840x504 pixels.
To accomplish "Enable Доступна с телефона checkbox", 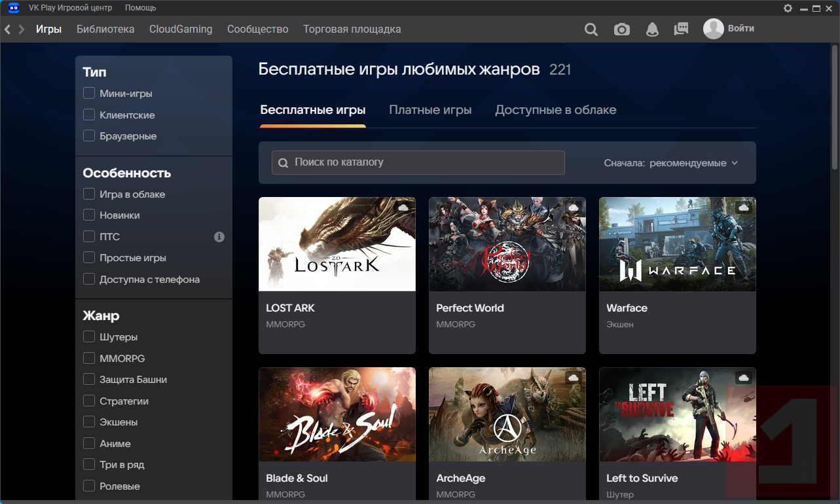I will [89, 279].
